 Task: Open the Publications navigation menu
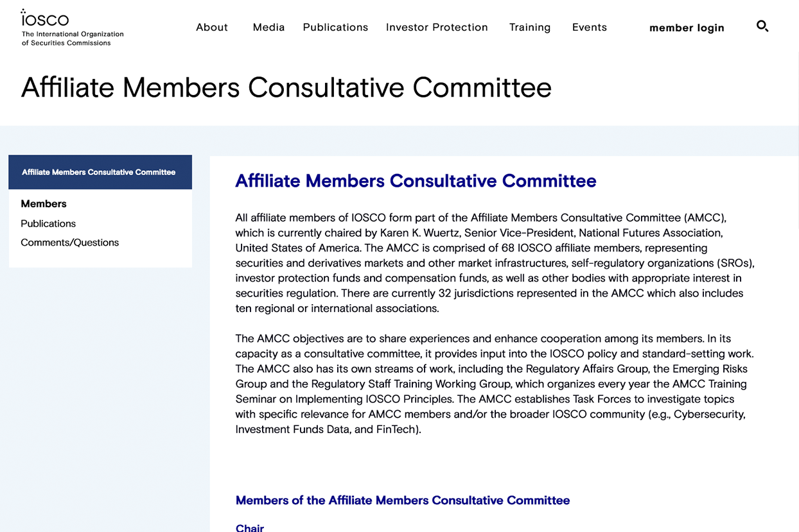tap(335, 27)
